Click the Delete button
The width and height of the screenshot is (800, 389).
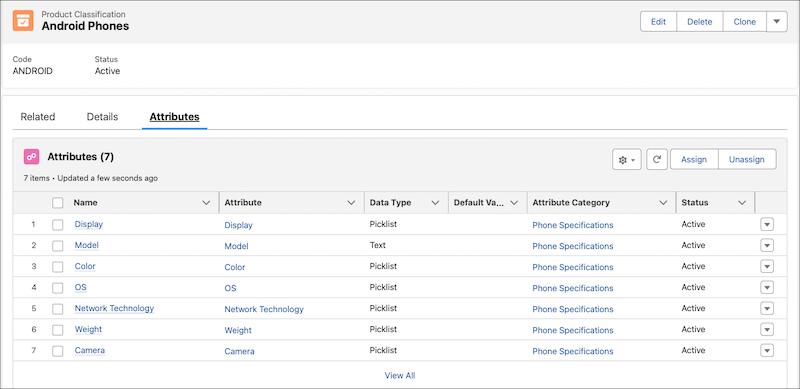coord(699,21)
